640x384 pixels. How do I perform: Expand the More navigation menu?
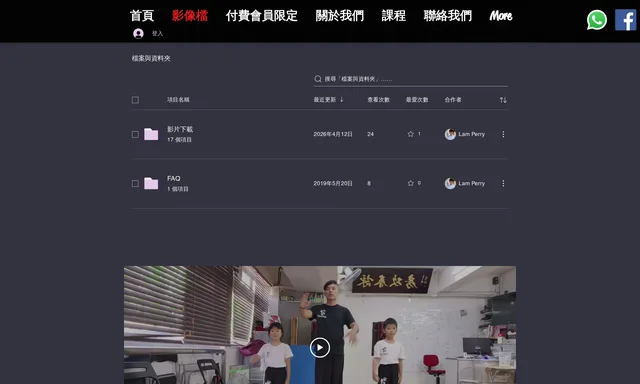click(x=500, y=16)
